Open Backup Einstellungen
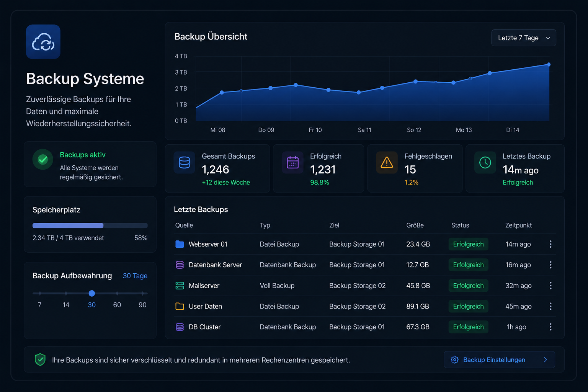The height and width of the screenshot is (392, 588). [x=499, y=360]
